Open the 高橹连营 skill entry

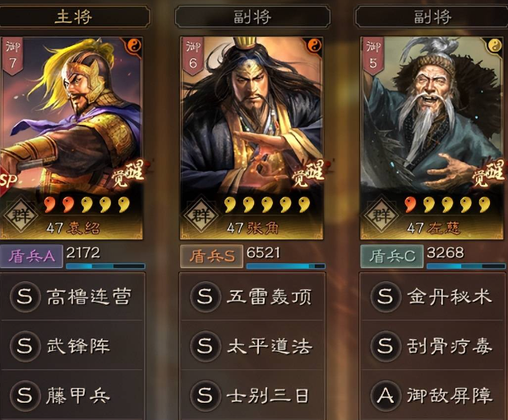coord(72,296)
